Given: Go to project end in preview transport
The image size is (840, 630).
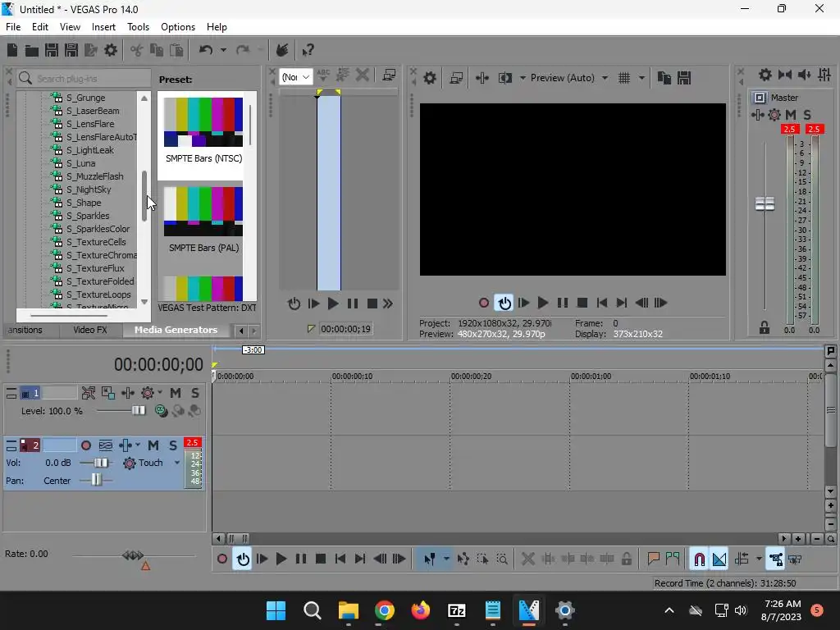Looking at the screenshot, I should coord(622,304).
